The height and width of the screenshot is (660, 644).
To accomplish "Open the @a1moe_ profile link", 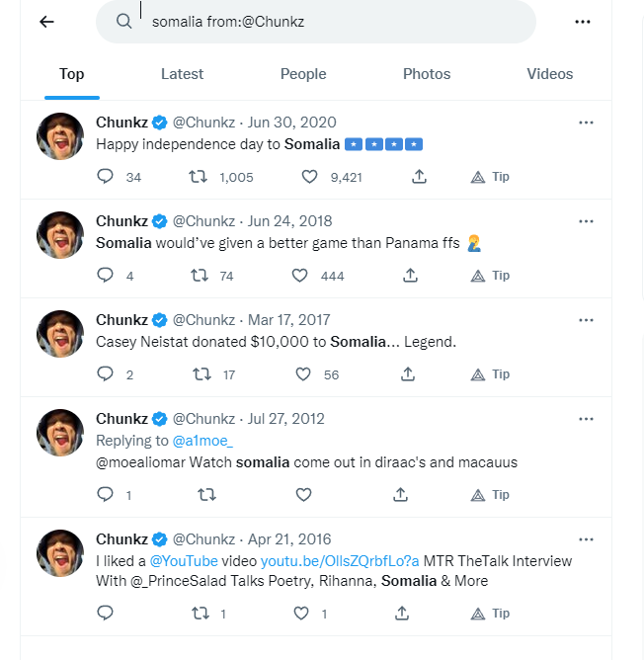I will [x=202, y=441].
